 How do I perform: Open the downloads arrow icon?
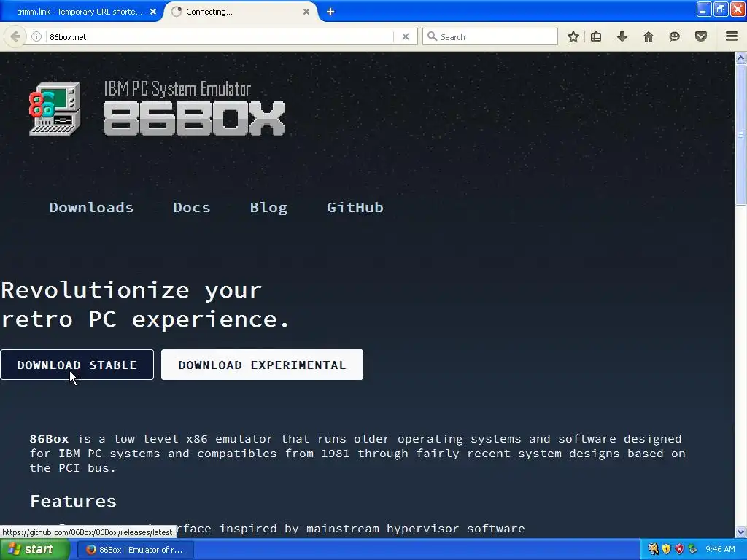(622, 36)
